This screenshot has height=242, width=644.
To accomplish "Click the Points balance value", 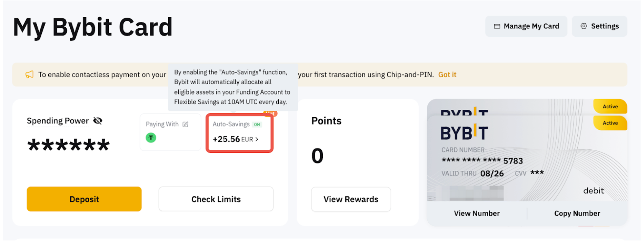I will pyautogui.click(x=317, y=156).
